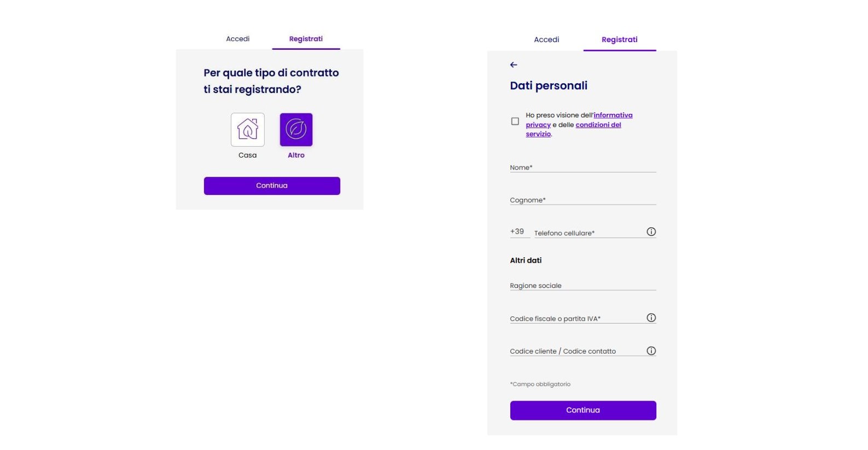Go back with the left arrow
Image resolution: width=868 pixels, height=450 pixels.
514,65
